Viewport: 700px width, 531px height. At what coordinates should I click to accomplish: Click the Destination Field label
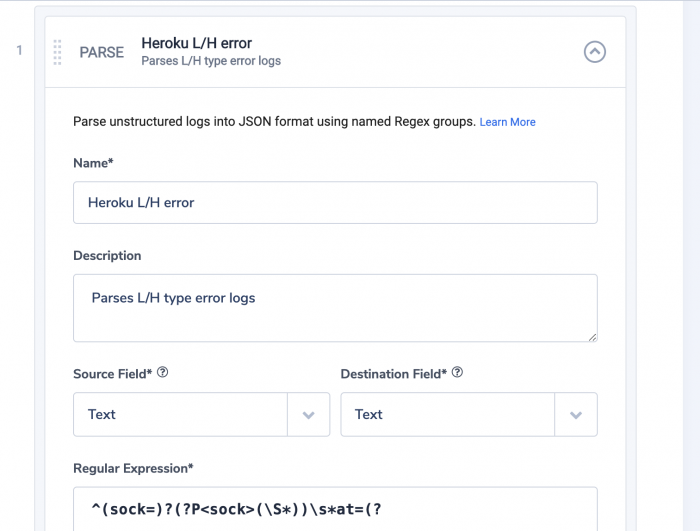tap(393, 374)
